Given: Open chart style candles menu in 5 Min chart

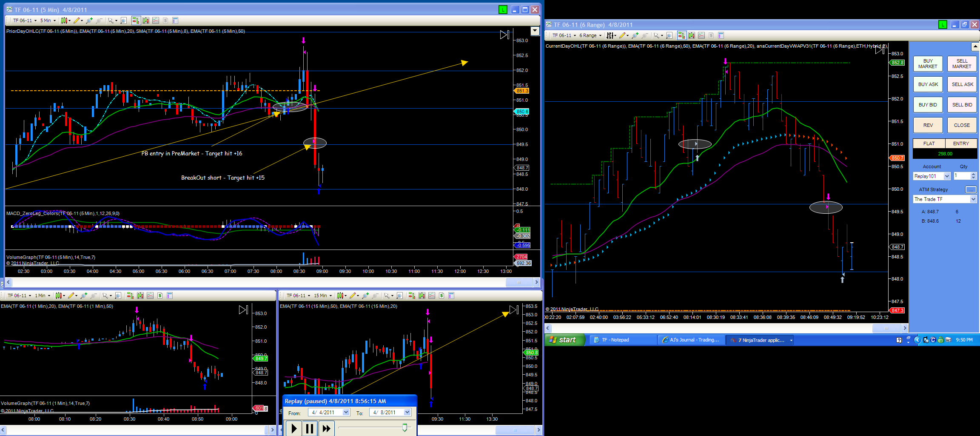Looking at the screenshot, I should pyautogui.click(x=65, y=20).
